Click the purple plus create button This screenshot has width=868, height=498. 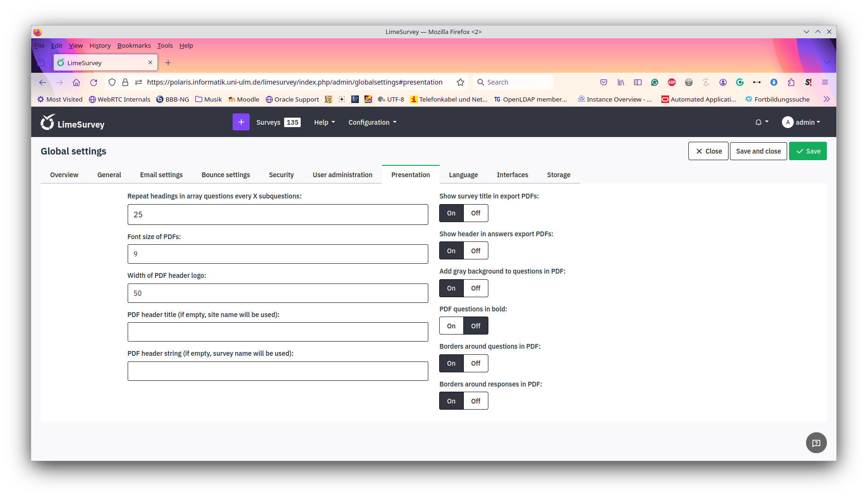pos(241,122)
